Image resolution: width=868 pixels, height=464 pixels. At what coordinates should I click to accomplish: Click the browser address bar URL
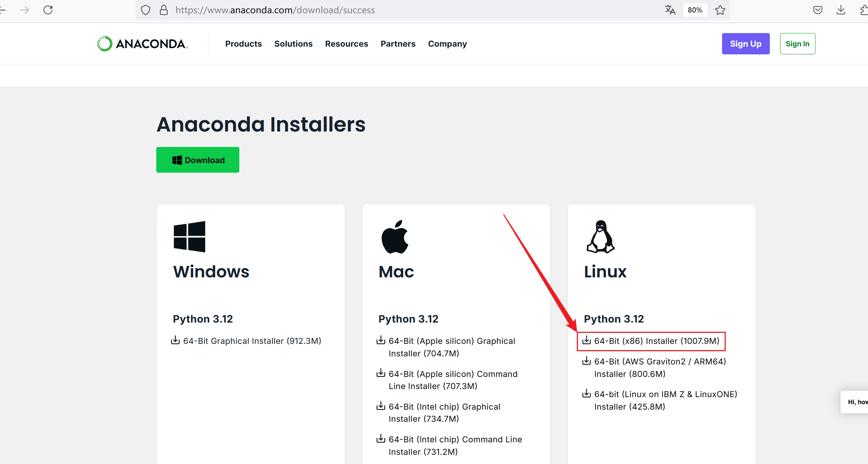pos(275,10)
